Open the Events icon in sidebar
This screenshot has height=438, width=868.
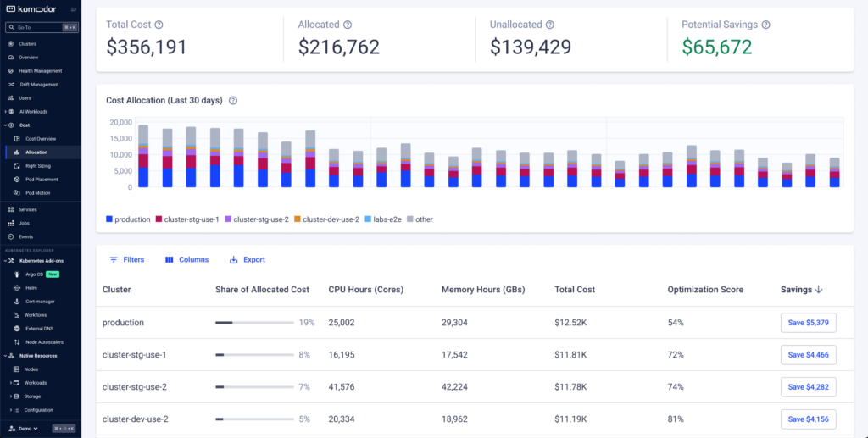tap(11, 236)
